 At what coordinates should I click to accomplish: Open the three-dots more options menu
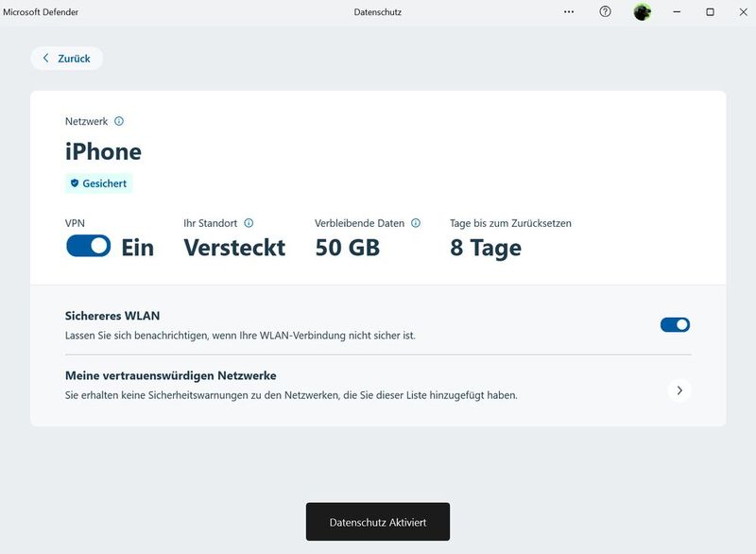(x=569, y=12)
